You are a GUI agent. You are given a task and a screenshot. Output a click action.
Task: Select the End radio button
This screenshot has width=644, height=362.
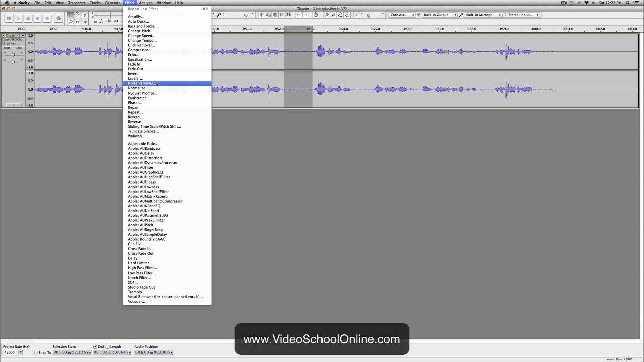point(95,347)
